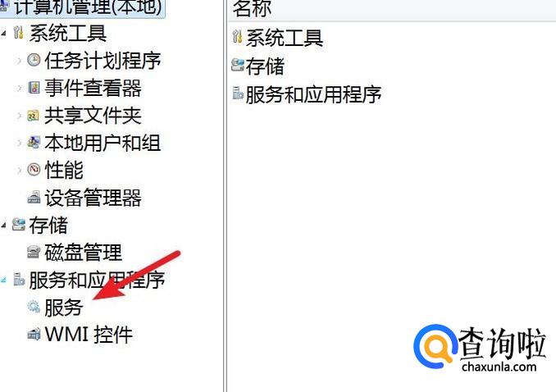This screenshot has width=556, height=392.
Task: Select 计算机管理(本地) root node
Action: [88, 7]
